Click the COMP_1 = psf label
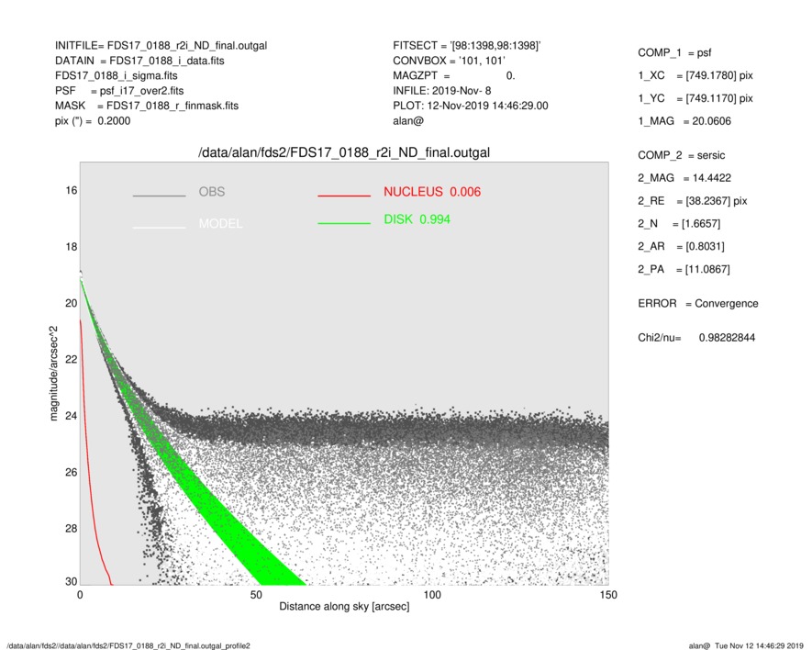 tap(674, 53)
